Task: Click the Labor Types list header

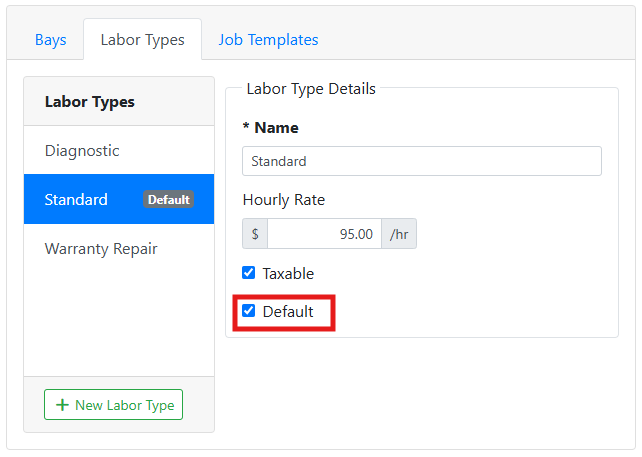Action: pos(90,102)
